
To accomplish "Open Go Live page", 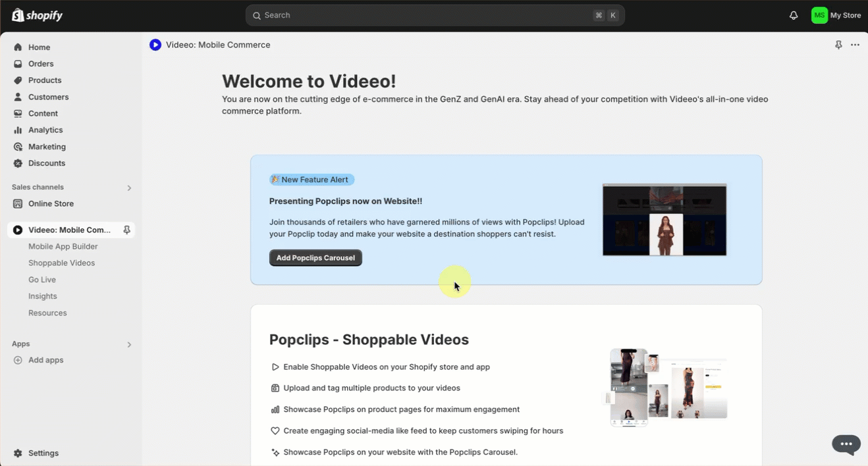I will [42, 280].
